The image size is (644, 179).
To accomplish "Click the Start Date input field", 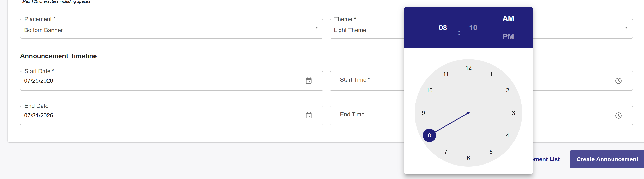I will (171, 81).
